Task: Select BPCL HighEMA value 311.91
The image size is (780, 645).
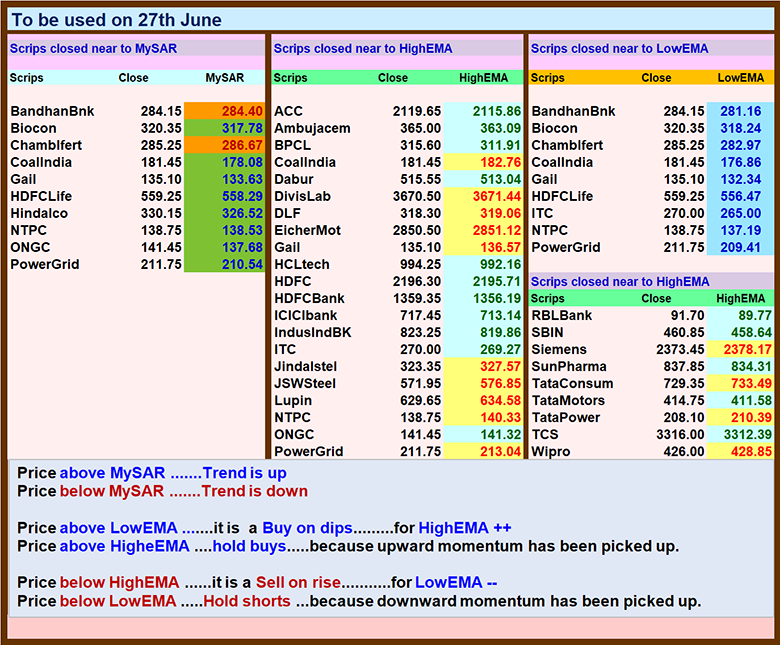Action: (500, 145)
